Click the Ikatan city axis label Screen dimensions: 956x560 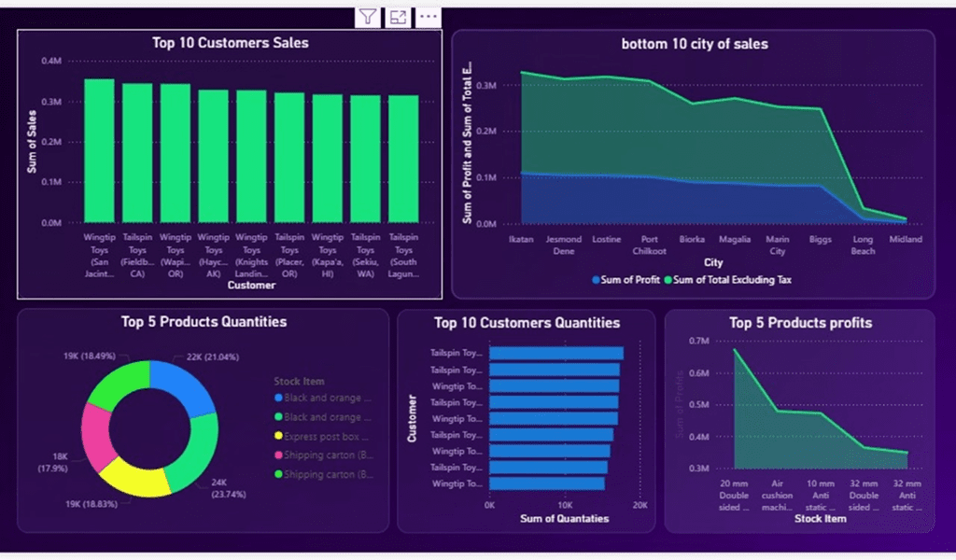[x=521, y=240]
